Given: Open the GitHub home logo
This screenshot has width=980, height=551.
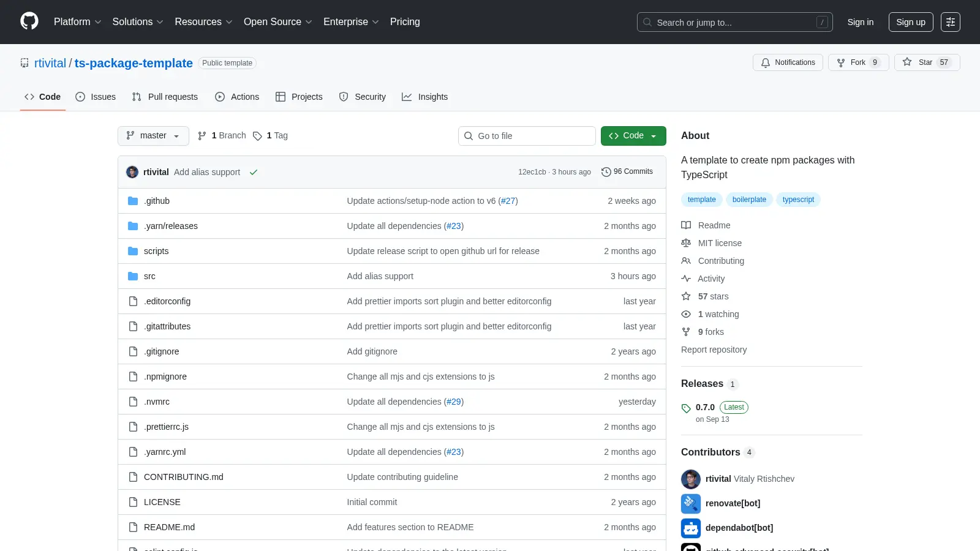Looking at the screenshot, I should click(x=29, y=21).
